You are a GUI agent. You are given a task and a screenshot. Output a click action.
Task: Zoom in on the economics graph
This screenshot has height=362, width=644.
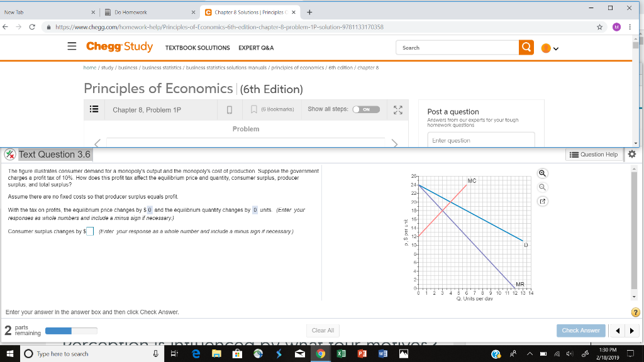(542, 173)
